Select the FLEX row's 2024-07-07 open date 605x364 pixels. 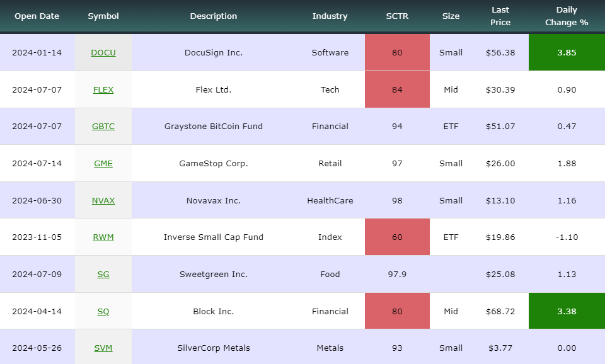tap(37, 89)
